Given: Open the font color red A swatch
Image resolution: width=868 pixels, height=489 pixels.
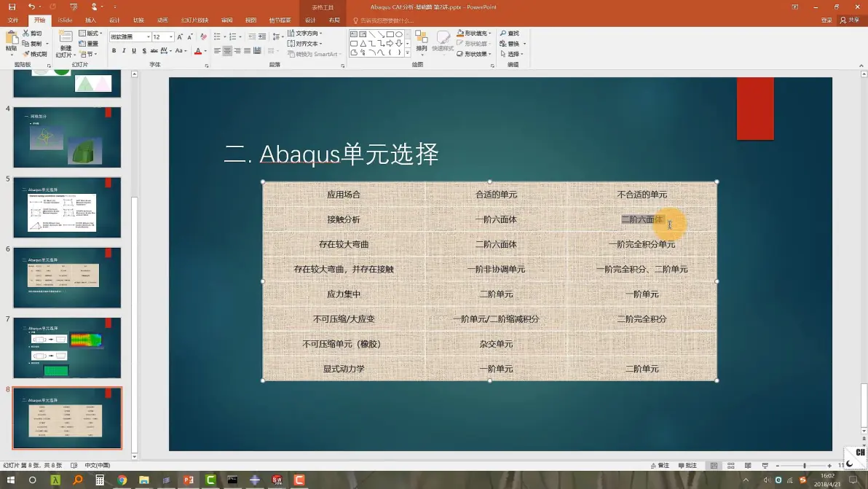Looking at the screenshot, I should click(197, 51).
